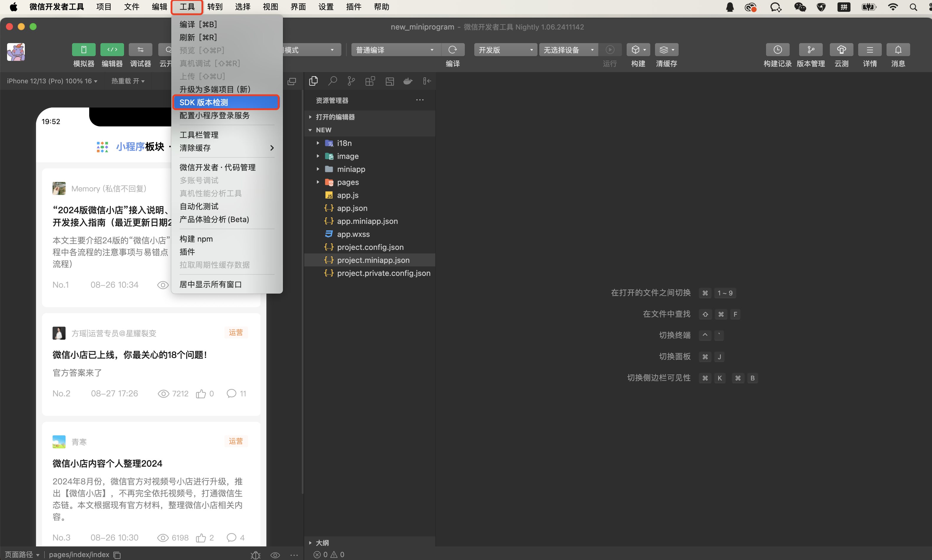932x560 pixels.
Task: Collapse the sidebar with the arrow icon
Action: click(x=427, y=81)
